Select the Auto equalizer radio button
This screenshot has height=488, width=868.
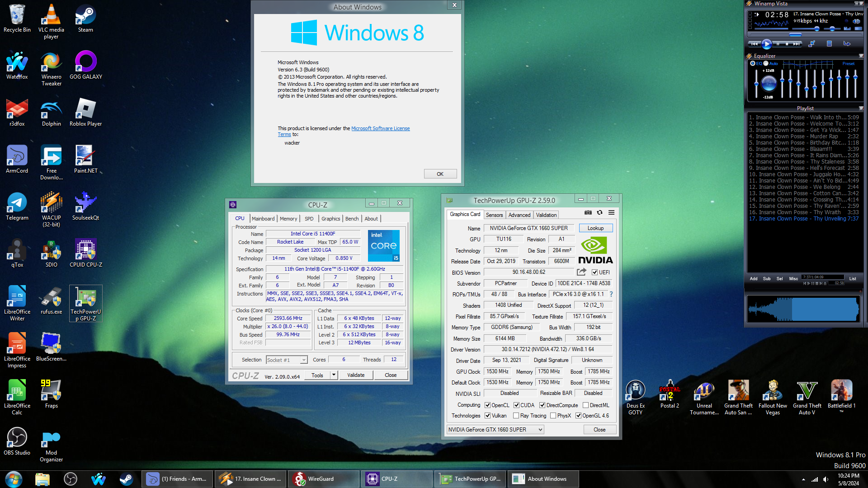[x=766, y=64]
